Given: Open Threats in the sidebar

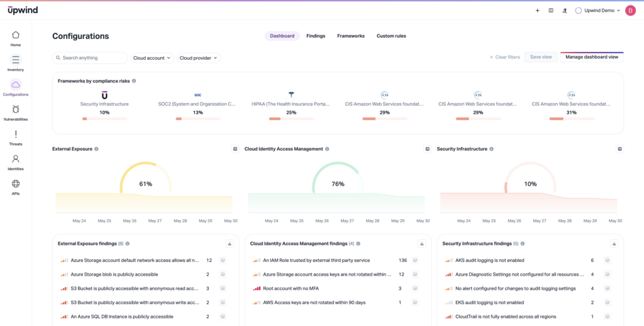Looking at the screenshot, I should point(16,138).
